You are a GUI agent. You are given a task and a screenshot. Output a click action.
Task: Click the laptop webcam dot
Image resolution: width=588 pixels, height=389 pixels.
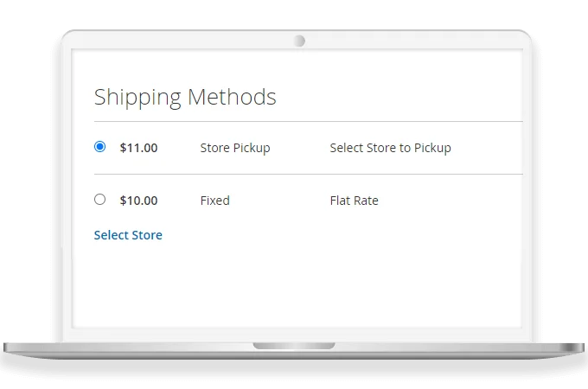299,41
